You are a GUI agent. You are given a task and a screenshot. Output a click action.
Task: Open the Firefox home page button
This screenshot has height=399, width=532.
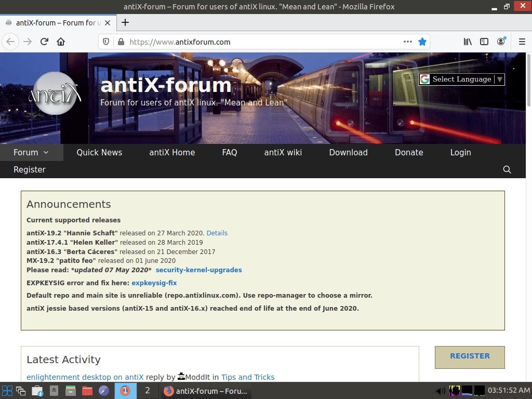[x=61, y=42]
